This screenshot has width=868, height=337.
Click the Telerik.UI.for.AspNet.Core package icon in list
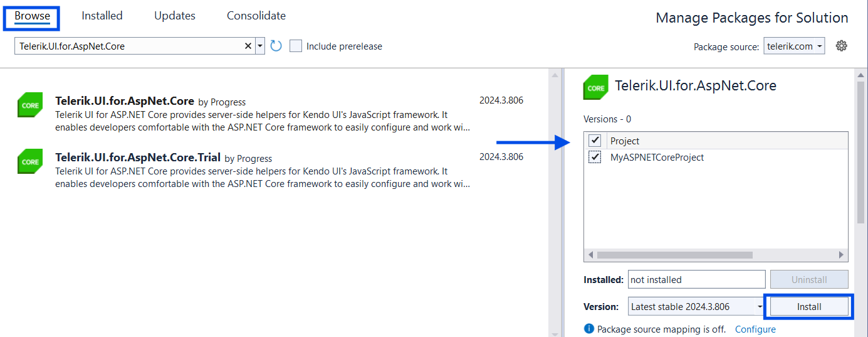(30, 105)
